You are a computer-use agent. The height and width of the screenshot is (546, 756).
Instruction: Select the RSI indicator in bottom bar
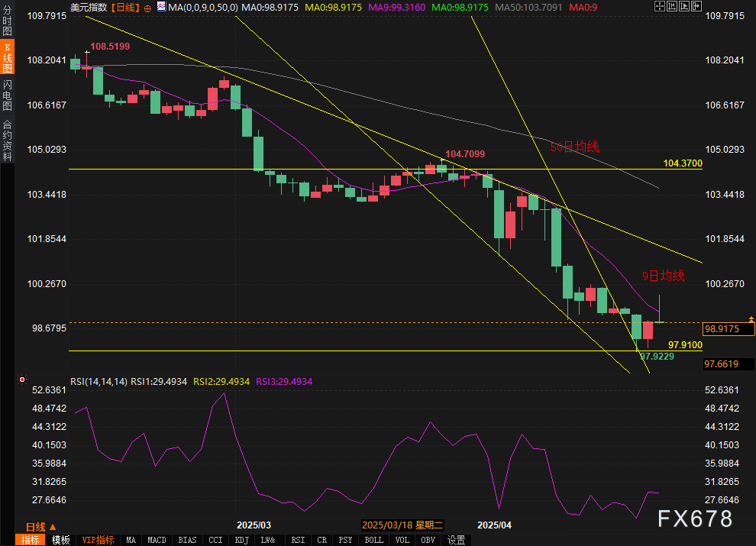click(x=298, y=540)
